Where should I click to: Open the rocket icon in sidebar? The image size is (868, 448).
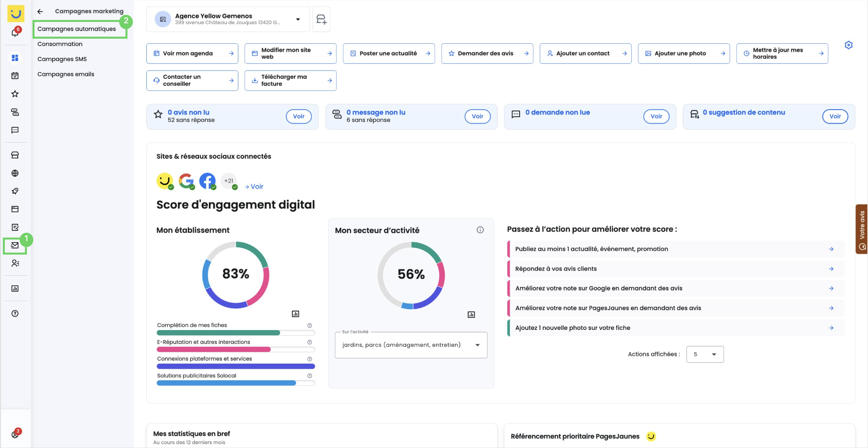coord(15,191)
